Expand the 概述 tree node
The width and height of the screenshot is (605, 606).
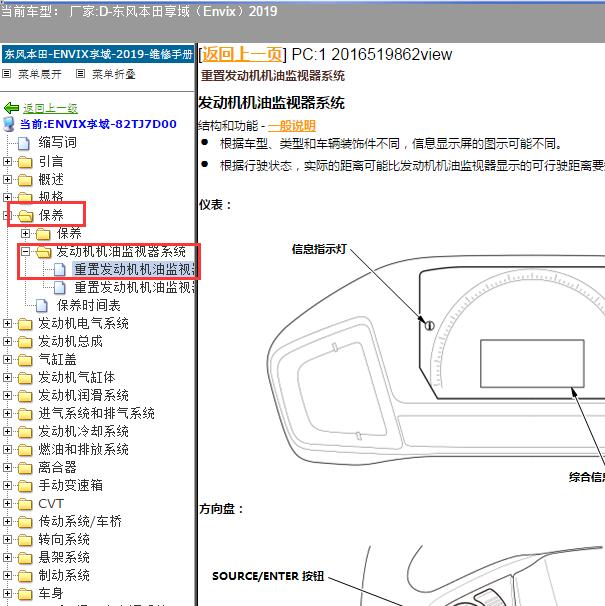(7, 179)
